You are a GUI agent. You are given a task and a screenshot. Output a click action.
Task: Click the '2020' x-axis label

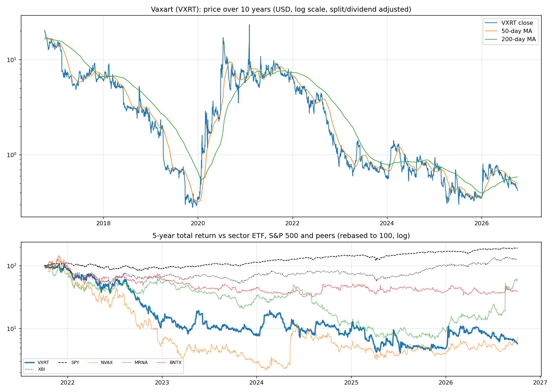point(198,223)
